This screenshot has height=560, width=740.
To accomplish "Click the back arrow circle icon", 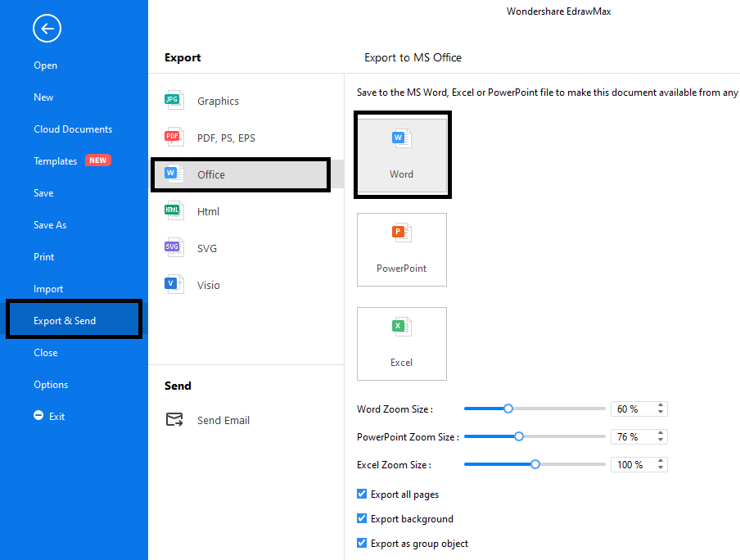I will 47,29.
